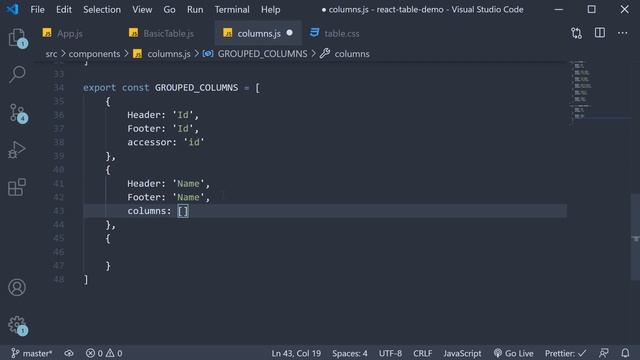The width and height of the screenshot is (640, 360).
Task: Click accessor: 'id' on line 38
Action: (x=166, y=142)
